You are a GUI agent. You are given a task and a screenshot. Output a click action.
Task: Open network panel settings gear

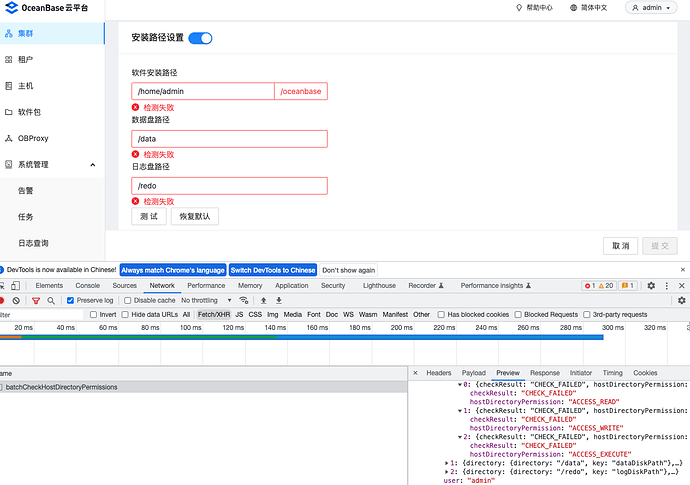(682, 300)
